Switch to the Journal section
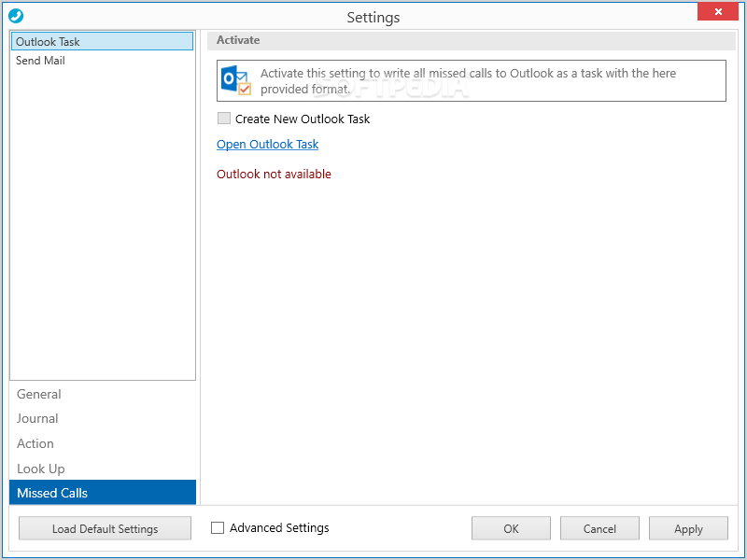This screenshot has height=560, width=747. click(x=103, y=418)
